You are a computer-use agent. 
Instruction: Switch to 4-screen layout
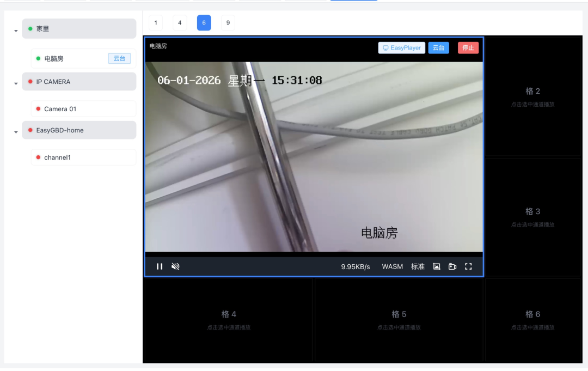(180, 22)
